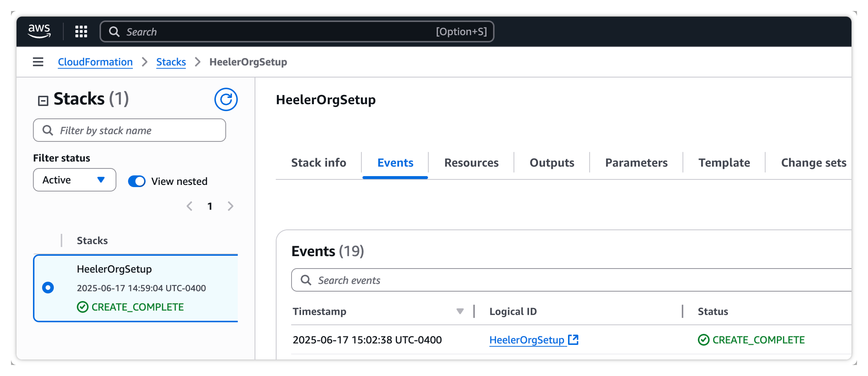
Task: Refresh the Stacks list
Action: tap(226, 99)
